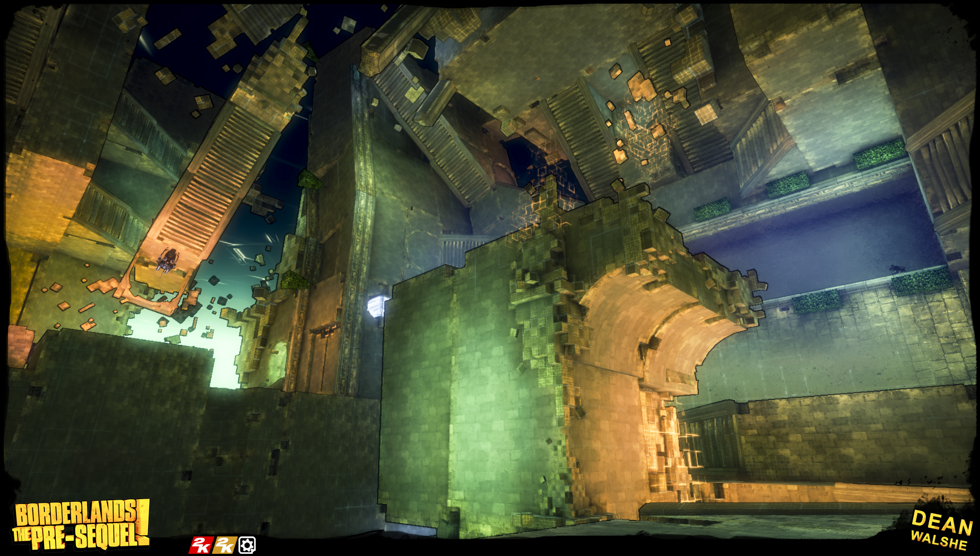Click the red 2K logo
Screen dimensions: 980x556
click(201, 545)
